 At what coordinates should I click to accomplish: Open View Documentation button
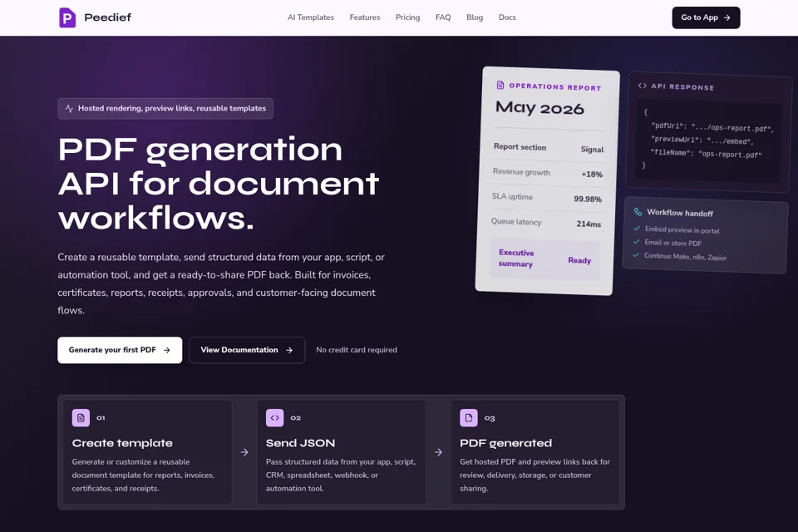(247, 350)
